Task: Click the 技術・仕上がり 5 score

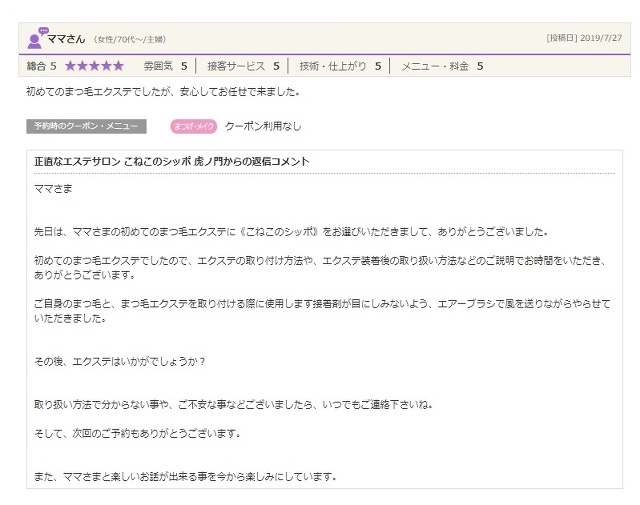Action: 340,66
